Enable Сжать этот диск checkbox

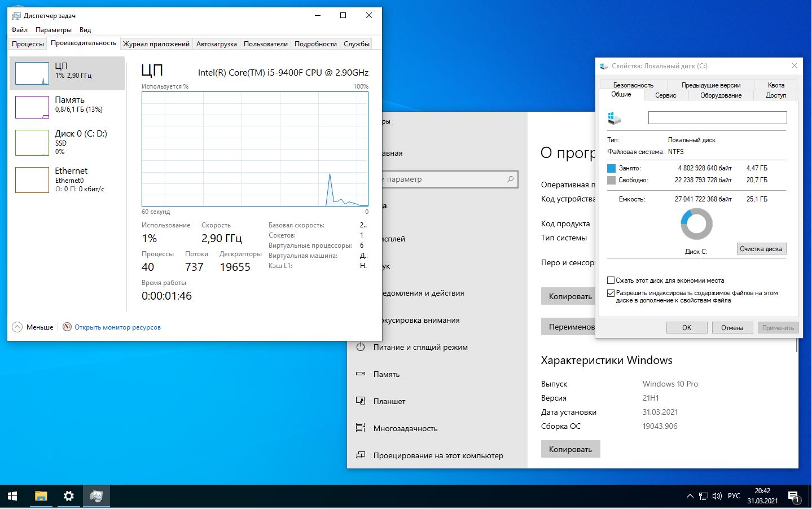coord(611,280)
